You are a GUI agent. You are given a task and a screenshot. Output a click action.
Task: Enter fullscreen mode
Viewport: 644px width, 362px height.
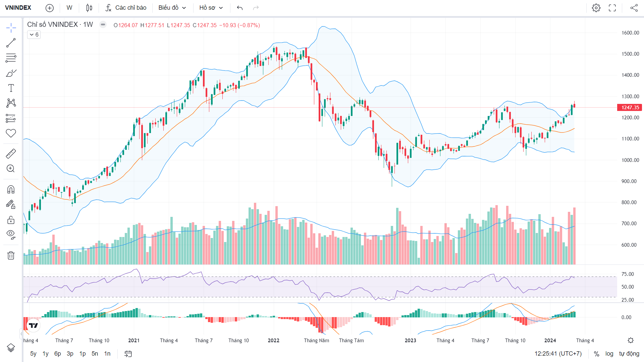point(612,8)
